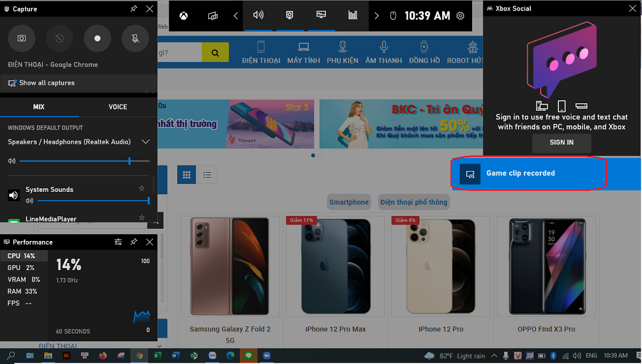Select the CPU 14% metric
This screenshot has height=364, width=642.
[24, 256]
